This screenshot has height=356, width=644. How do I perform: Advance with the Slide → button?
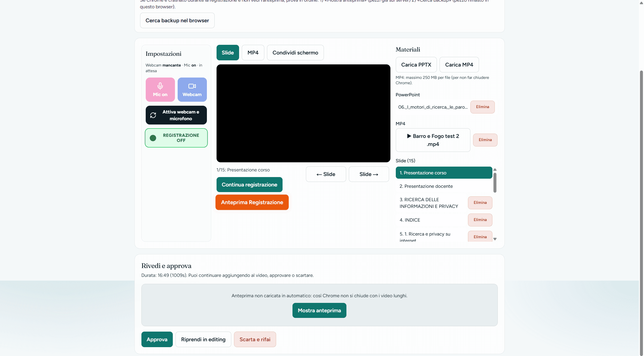click(x=369, y=174)
